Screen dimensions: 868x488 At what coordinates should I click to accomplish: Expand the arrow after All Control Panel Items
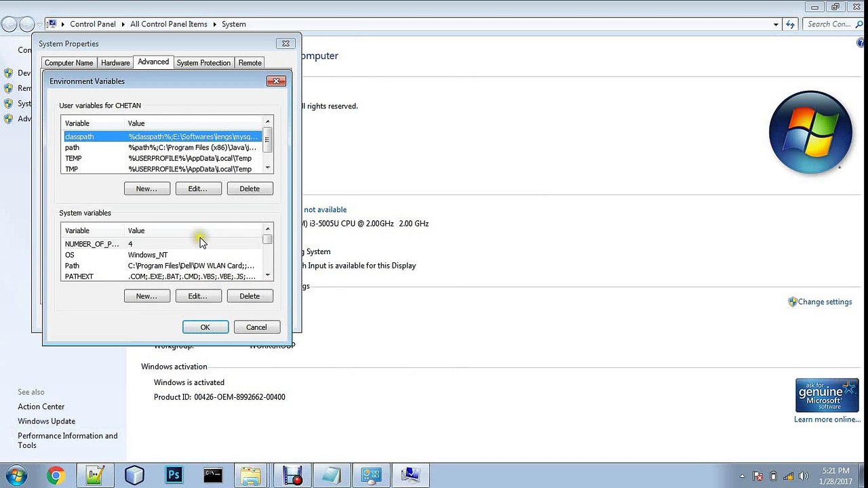215,24
